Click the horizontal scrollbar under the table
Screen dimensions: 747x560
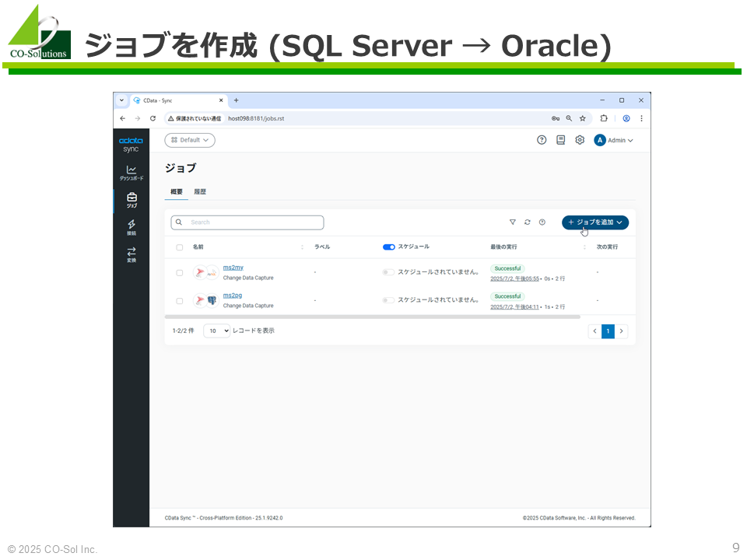coord(373,317)
